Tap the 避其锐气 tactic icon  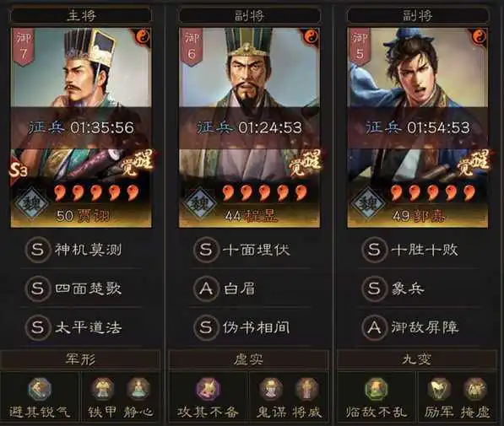(39, 389)
